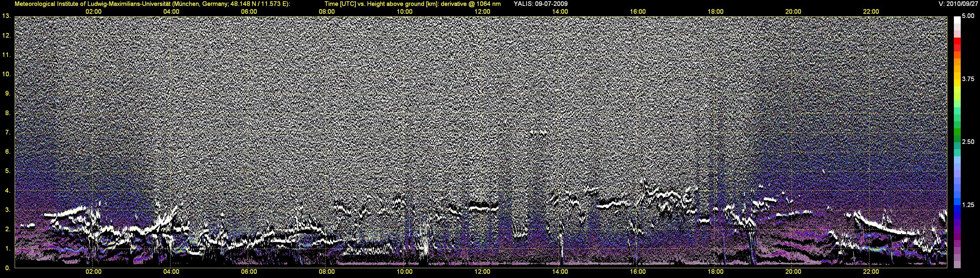
Task: Click the 0. km height axis label
Action: (8, 268)
